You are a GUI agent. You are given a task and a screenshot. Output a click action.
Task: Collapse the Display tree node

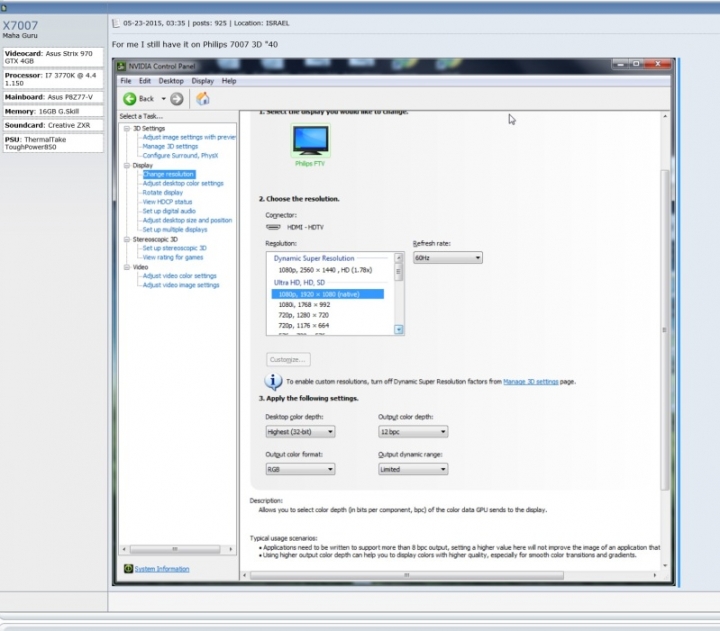click(x=127, y=165)
